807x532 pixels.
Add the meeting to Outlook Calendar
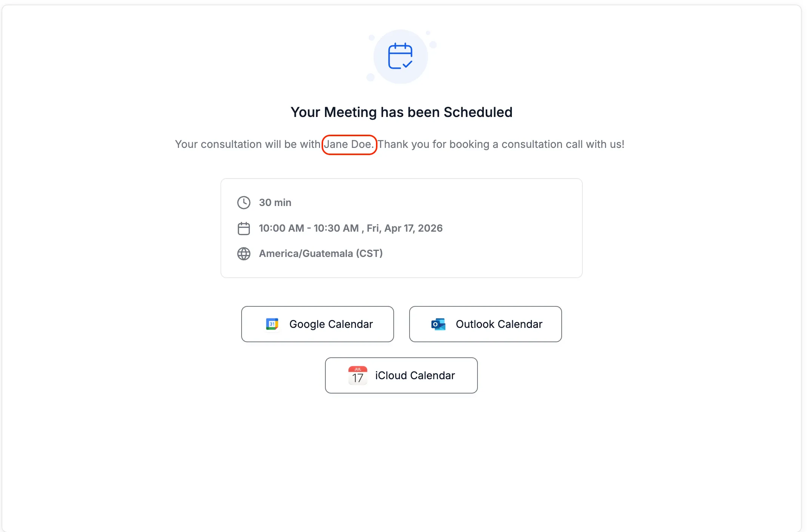[x=485, y=324]
